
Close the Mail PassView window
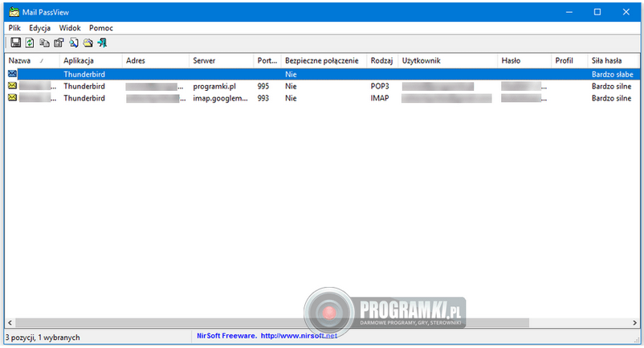click(626, 12)
